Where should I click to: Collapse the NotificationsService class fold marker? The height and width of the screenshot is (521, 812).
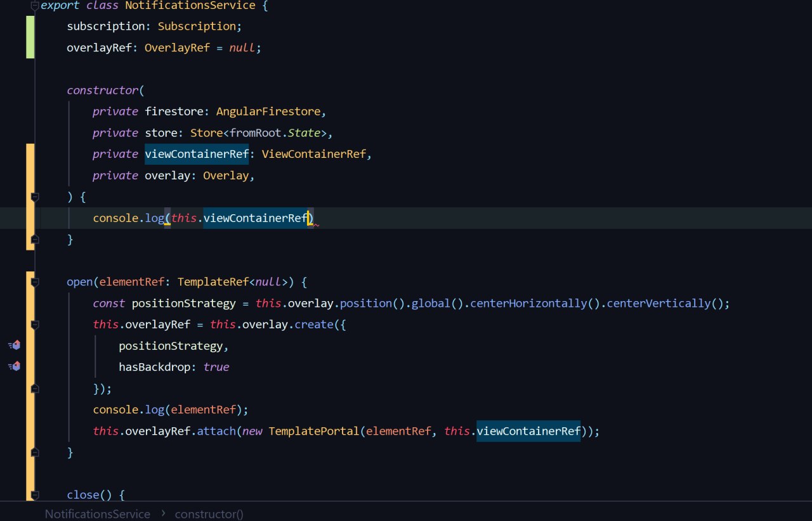[x=35, y=5]
